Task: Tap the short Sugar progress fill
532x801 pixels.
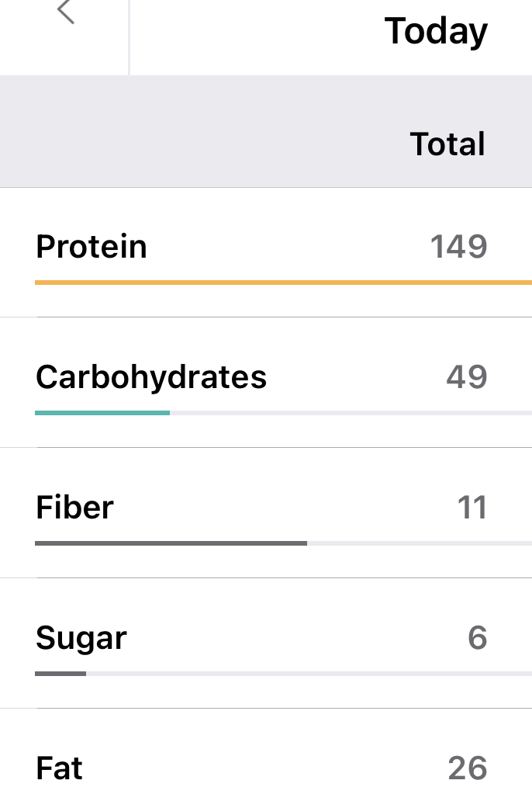Action: [x=60, y=674]
